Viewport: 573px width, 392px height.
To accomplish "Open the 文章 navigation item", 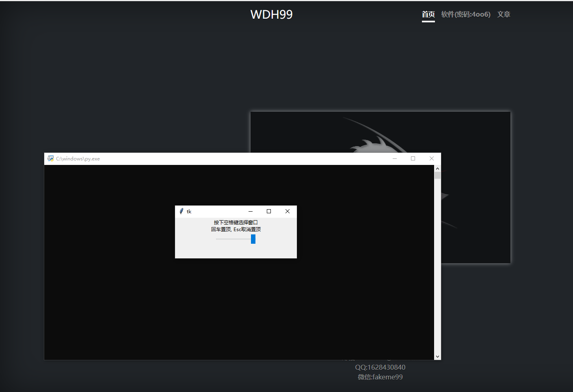I will 504,14.
